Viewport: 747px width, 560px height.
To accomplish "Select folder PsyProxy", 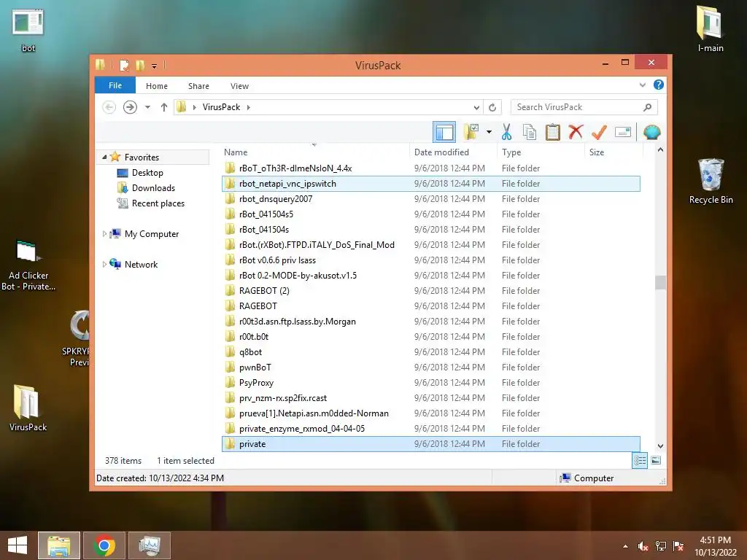I will 431,382.
